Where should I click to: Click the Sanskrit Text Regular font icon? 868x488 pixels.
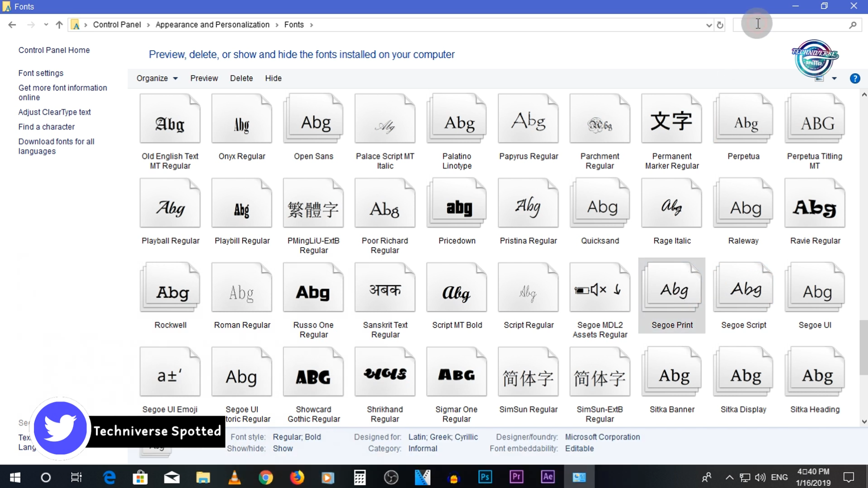[385, 289]
